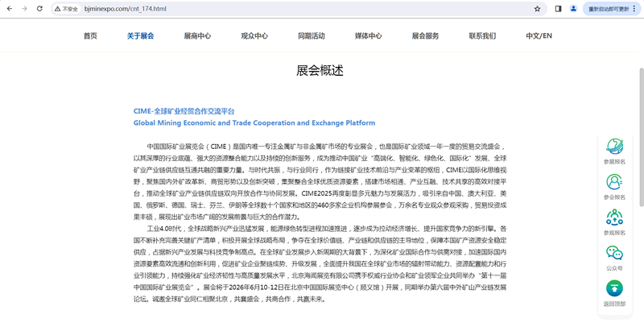Open the 同期活动 menu item
Screen dimensions: 644x327
(x=312, y=36)
